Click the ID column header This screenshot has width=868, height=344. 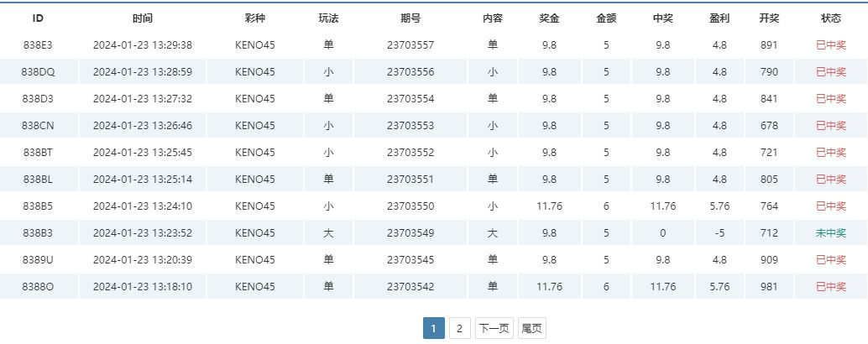[x=38, y=18]
